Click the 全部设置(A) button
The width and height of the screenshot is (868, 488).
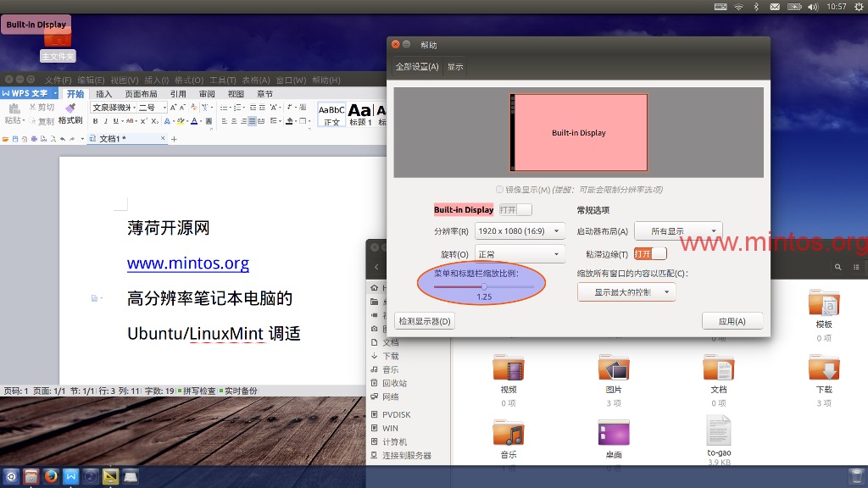[417, 67]
